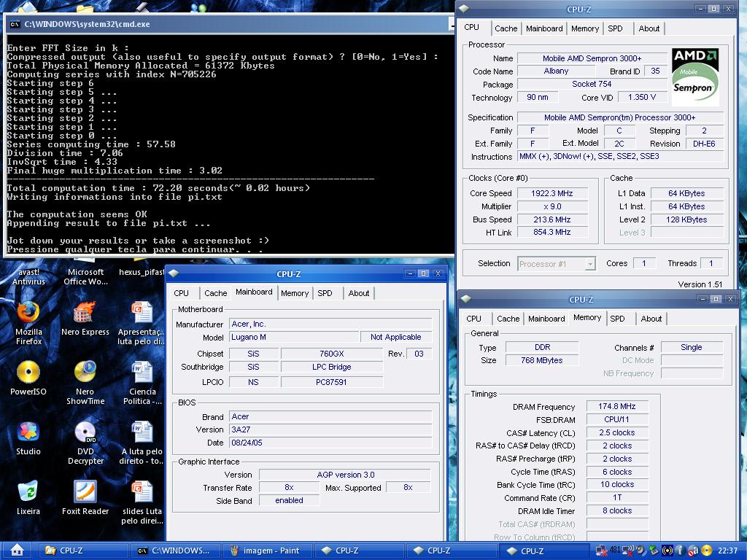Click the AGP version 3.0 field

pos(345,475)
